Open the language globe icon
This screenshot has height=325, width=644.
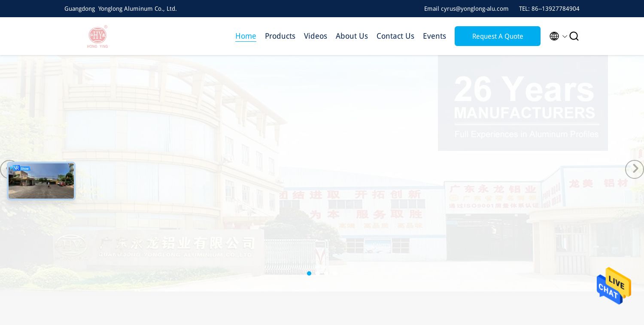coord(554,36)
